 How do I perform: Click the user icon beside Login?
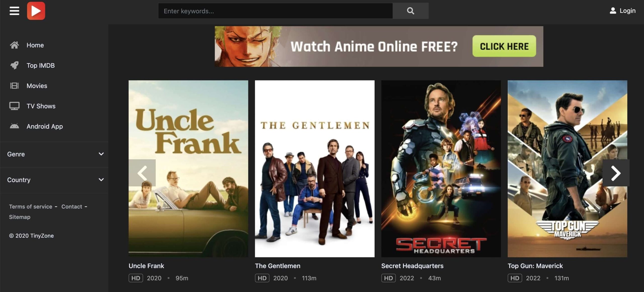tap(613, 11)
